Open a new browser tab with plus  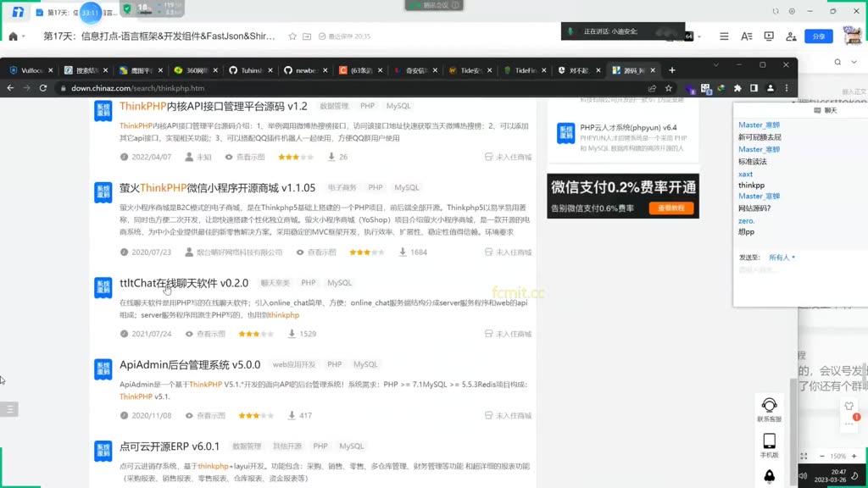point(672,70)
